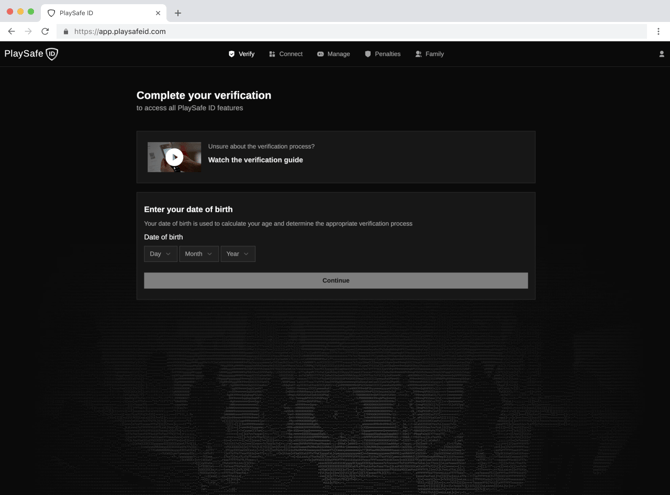Open the Penalties tab
670x495 pixels.
pos(383,54)
